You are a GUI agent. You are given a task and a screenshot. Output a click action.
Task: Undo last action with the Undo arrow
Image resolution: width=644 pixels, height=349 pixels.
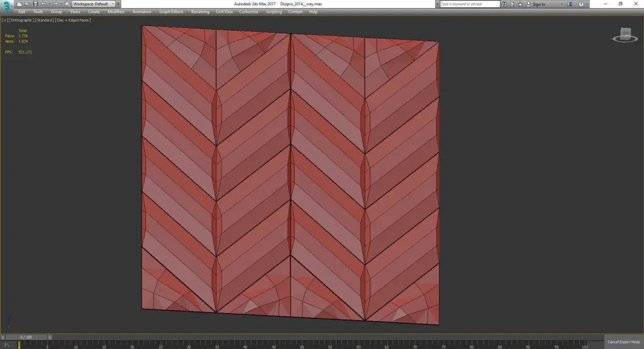point(43,4)
